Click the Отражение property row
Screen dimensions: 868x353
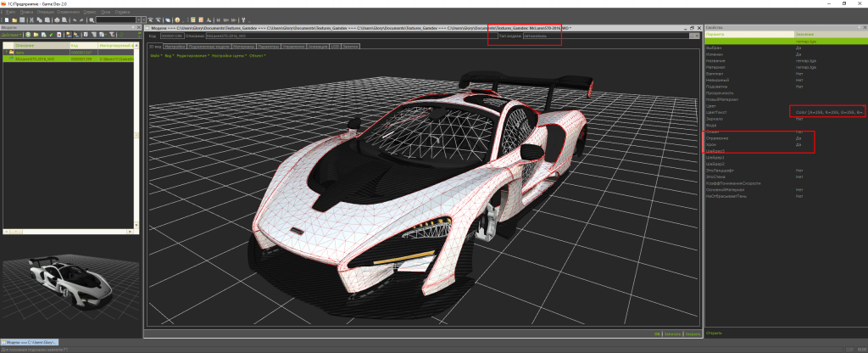pos(784,138)
